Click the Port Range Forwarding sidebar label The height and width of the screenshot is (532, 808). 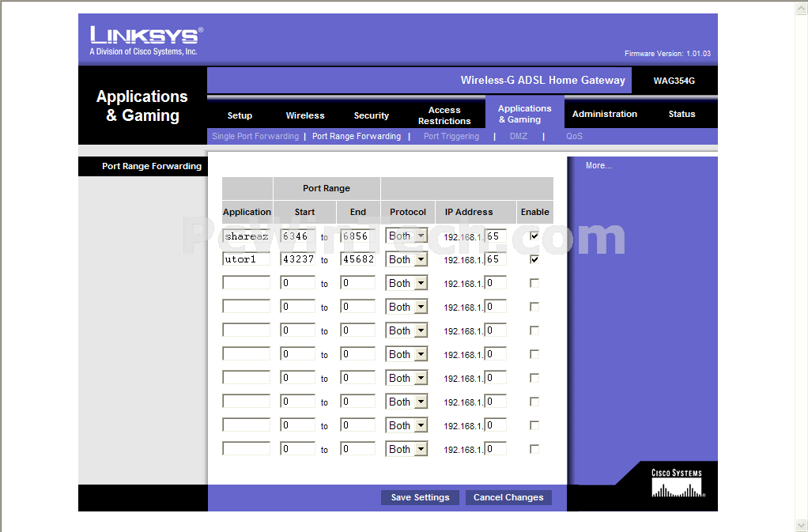[x=152, y=166]
